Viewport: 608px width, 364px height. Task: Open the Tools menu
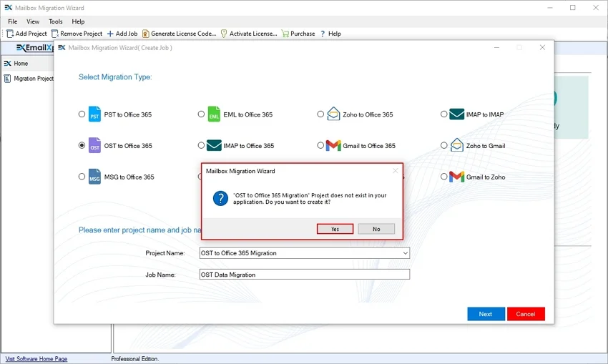[x=56, y=22]
